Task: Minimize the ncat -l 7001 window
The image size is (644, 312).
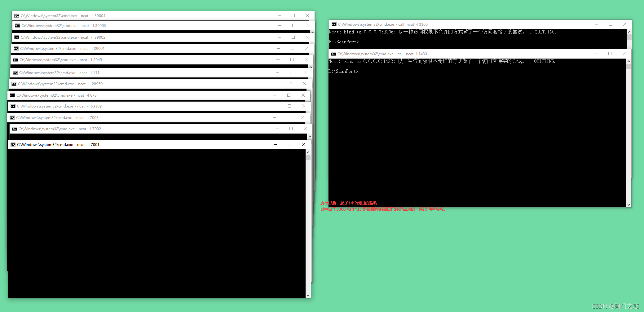Action: click(x=276, y=144)
